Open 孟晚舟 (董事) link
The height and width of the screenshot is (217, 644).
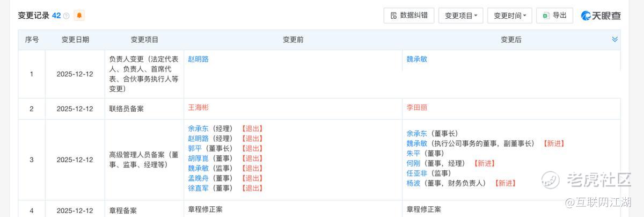point(198,178)
